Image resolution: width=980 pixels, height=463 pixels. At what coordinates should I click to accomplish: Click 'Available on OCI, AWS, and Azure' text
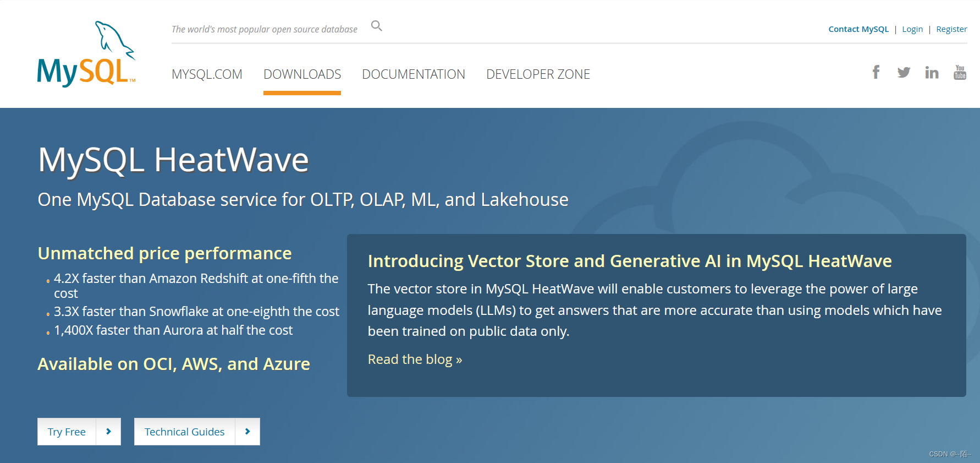(174, 364)
